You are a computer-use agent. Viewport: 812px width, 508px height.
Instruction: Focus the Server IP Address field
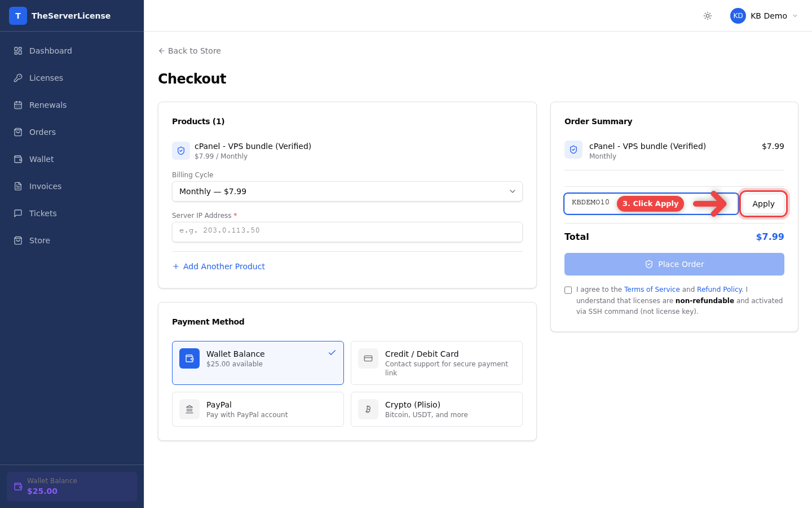[347, 232]
